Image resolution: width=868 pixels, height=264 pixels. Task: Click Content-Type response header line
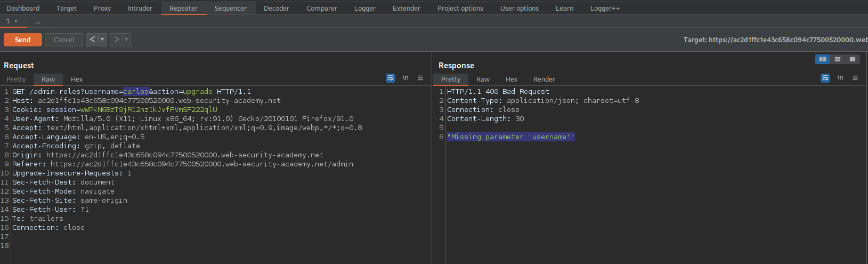click(x=543, y=100)
